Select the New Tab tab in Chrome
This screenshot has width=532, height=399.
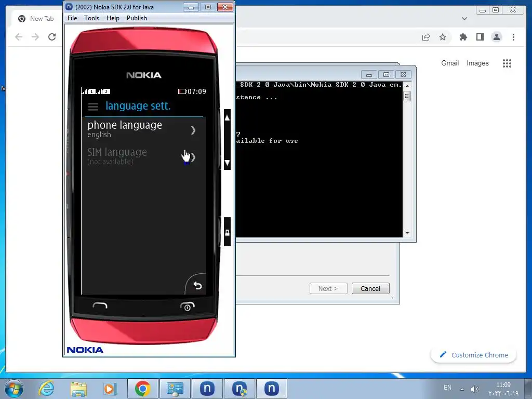click(x=36, y=19)
